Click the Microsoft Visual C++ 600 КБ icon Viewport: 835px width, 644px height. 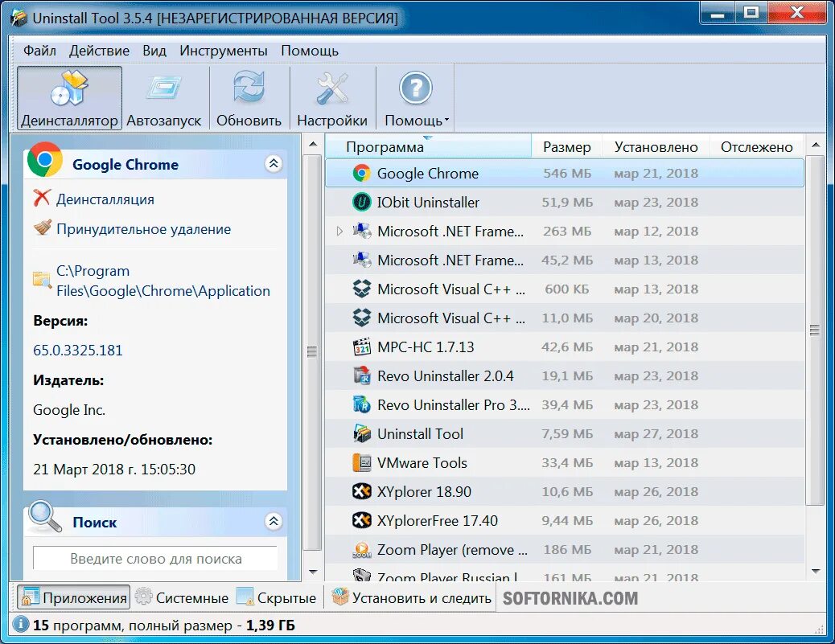tap(361, 289)
